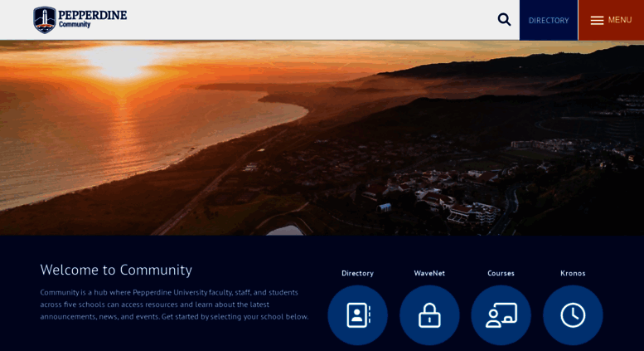Screen dimensions: 644x351
Task: Open the Kronos clock icon
Action: click(573, 315)
